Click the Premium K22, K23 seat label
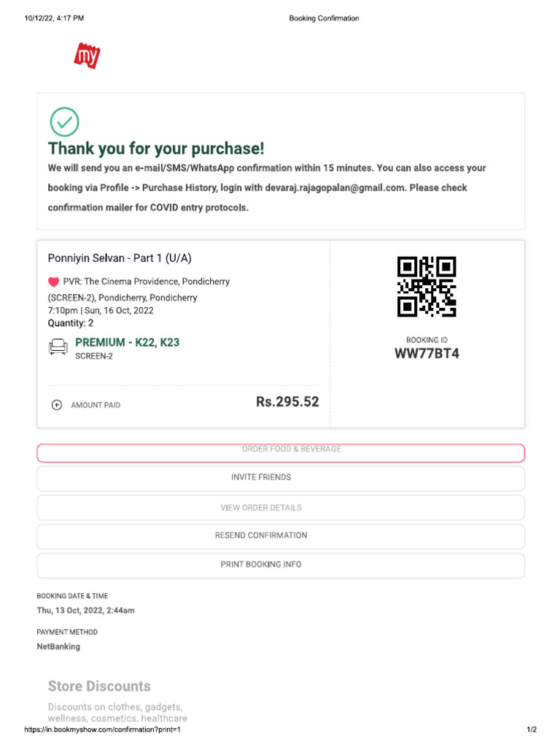 coord(128,342)
